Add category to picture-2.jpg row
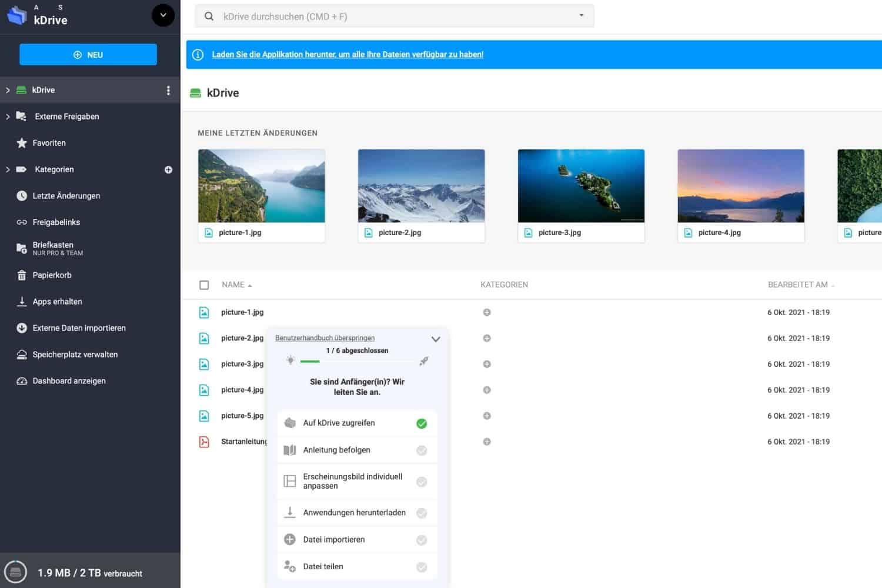This screenshot has height=588, width=882. pyautogui.click(x=487, y=338)
